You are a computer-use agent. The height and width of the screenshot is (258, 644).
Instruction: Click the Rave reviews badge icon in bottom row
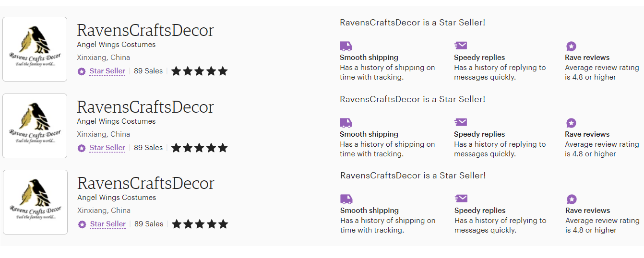tap(572, 199)
